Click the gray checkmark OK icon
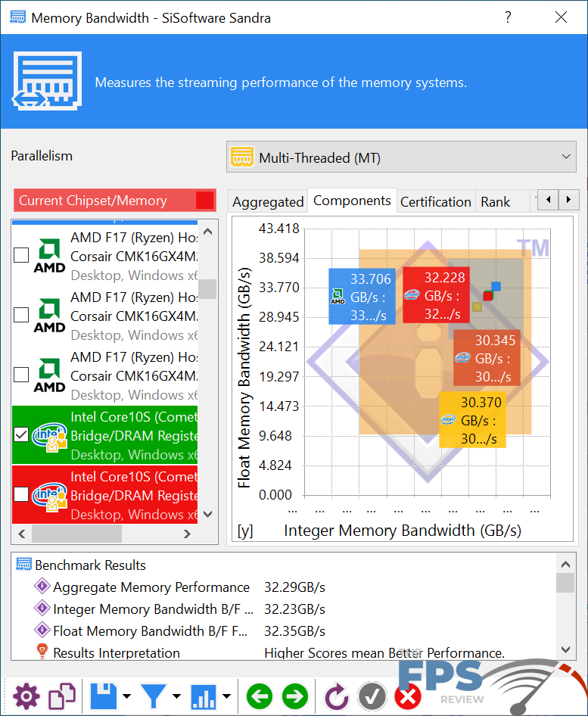Screen dimensions: 588x716 [372, 696]
